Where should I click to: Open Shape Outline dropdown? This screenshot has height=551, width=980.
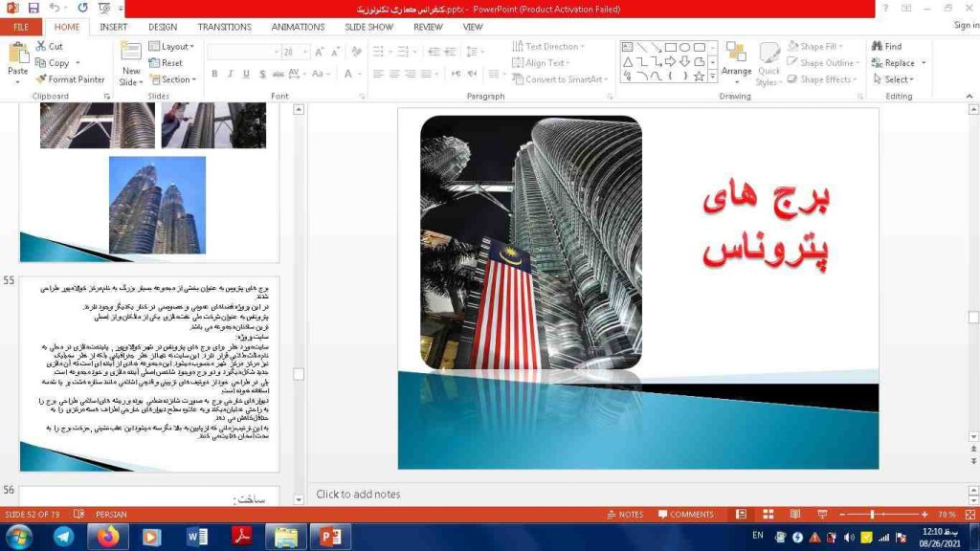[824, 63]
